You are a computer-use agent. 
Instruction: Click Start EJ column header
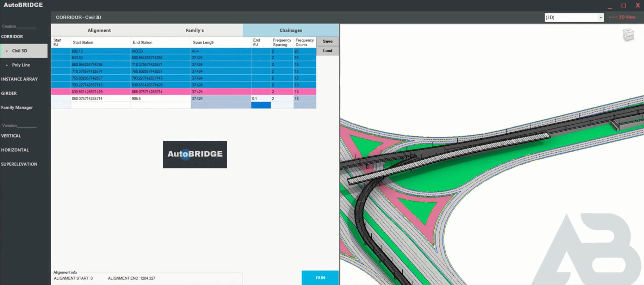[61, 42]
